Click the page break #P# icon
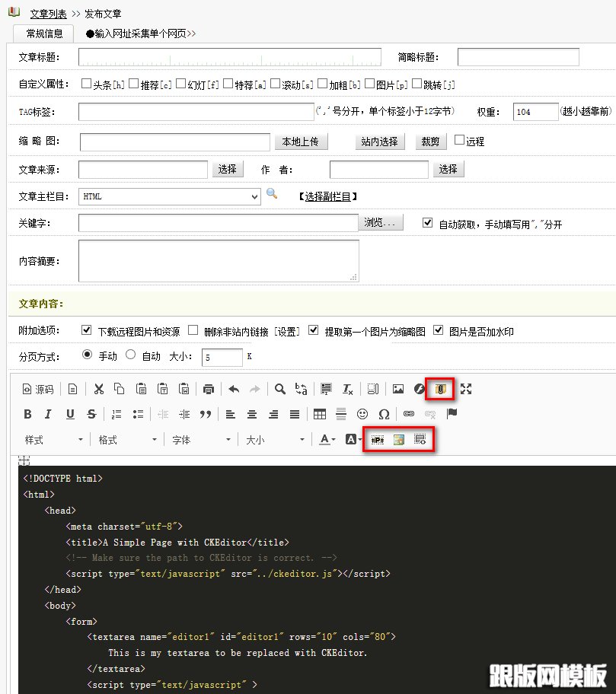 tap(378, 440)
